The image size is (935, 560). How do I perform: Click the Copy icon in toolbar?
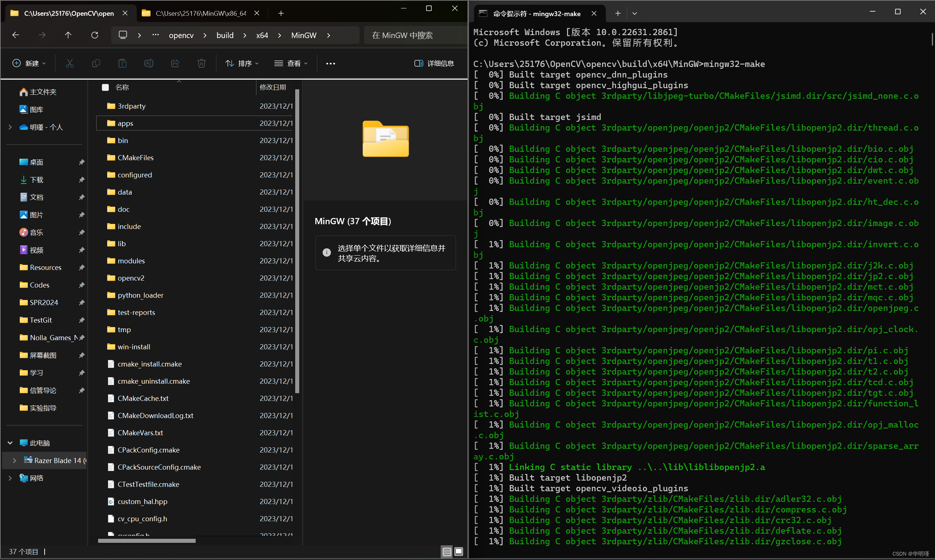point(96,63)
